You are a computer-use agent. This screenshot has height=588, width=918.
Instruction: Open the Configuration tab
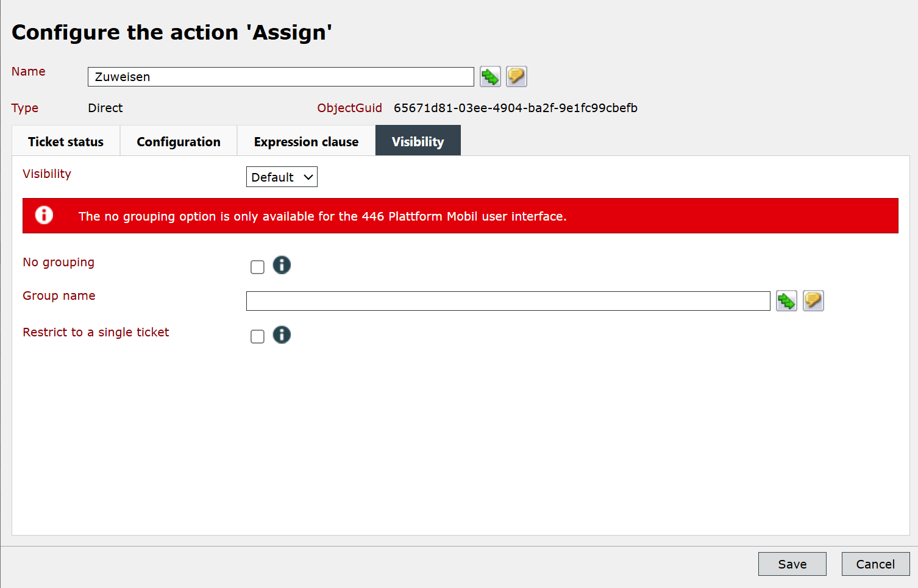179,141
